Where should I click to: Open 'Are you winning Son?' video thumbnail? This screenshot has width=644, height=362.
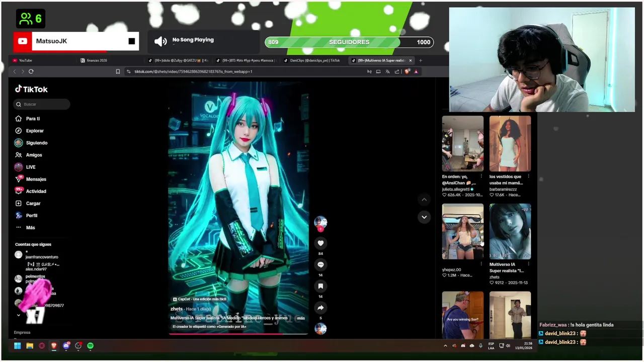tap(463, 315)
